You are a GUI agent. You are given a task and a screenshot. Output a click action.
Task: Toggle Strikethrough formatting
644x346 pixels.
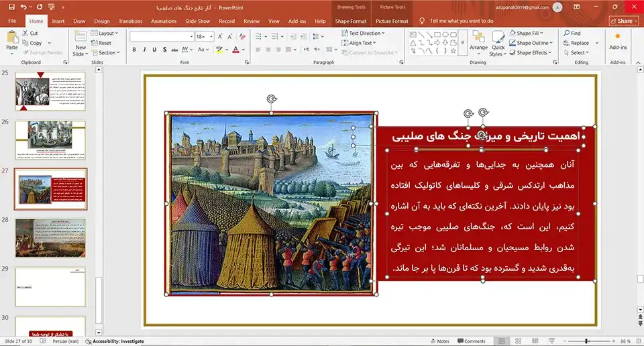pyautogui.click(x=174, y=50)
